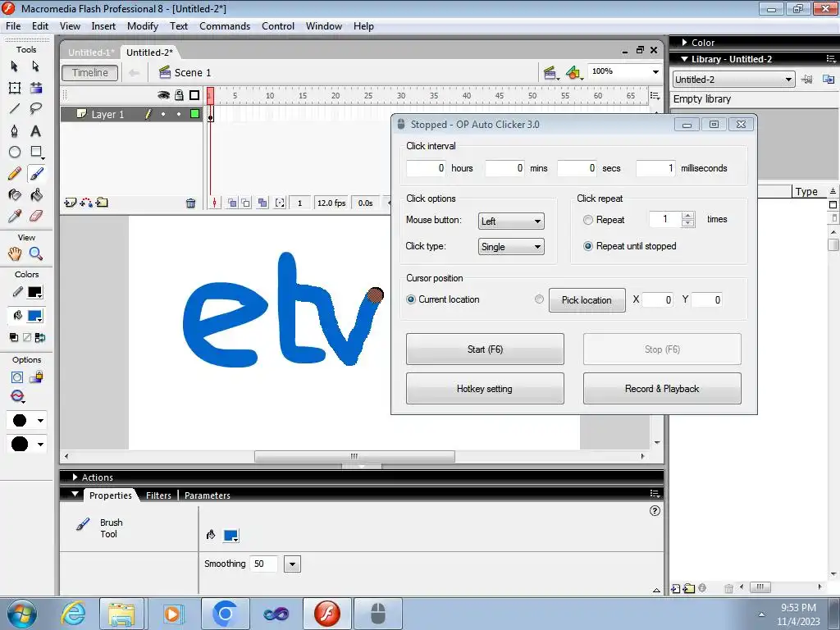
Task: Open the Modify menu
Action: (143, 26)
